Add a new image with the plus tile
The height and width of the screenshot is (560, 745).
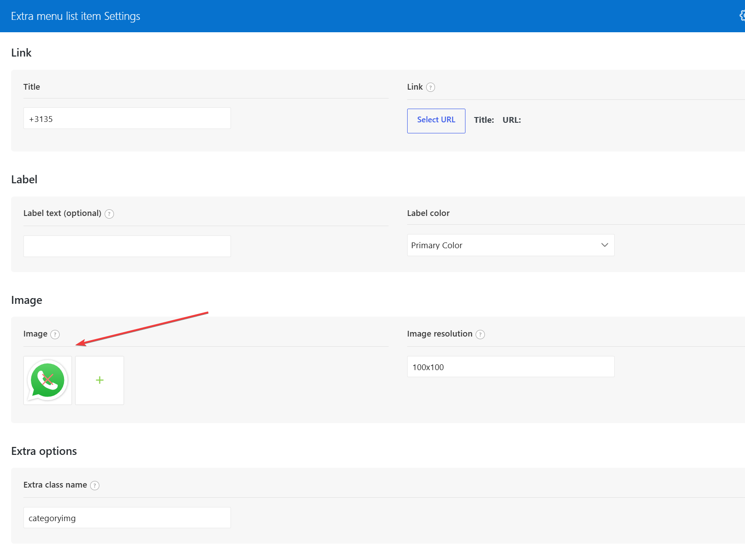coord(100,380)
